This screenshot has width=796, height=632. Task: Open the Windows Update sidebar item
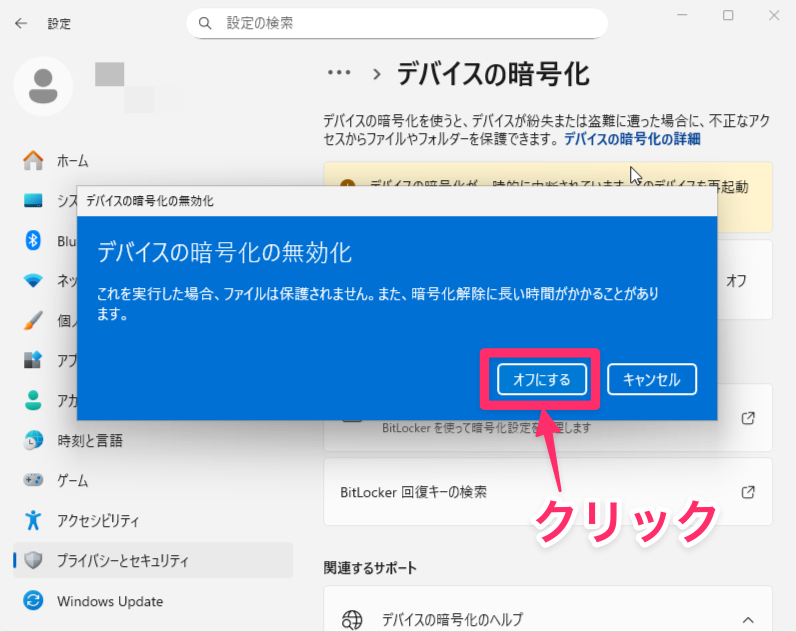110,601
